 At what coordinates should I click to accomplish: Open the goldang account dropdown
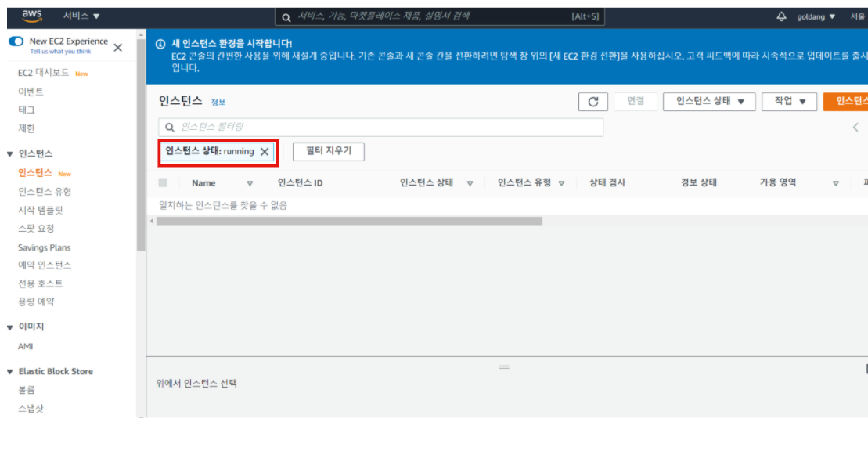[x=816, y=16]
